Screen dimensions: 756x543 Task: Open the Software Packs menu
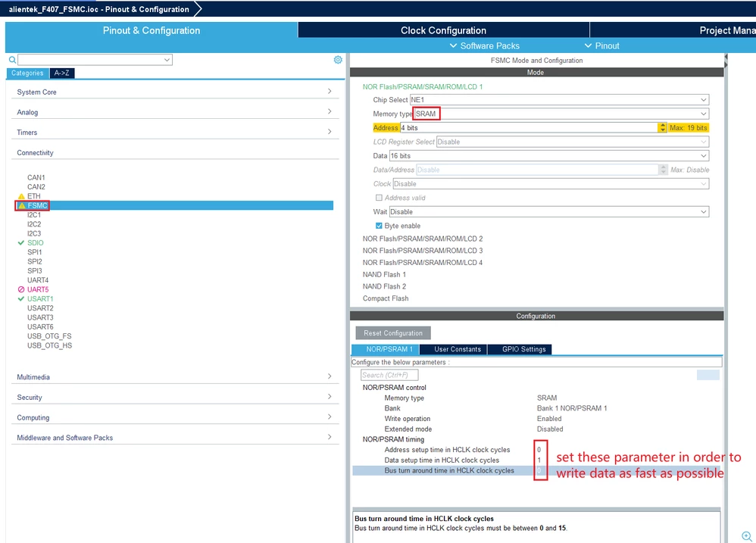pyautogui.click(x=485, y=45)
